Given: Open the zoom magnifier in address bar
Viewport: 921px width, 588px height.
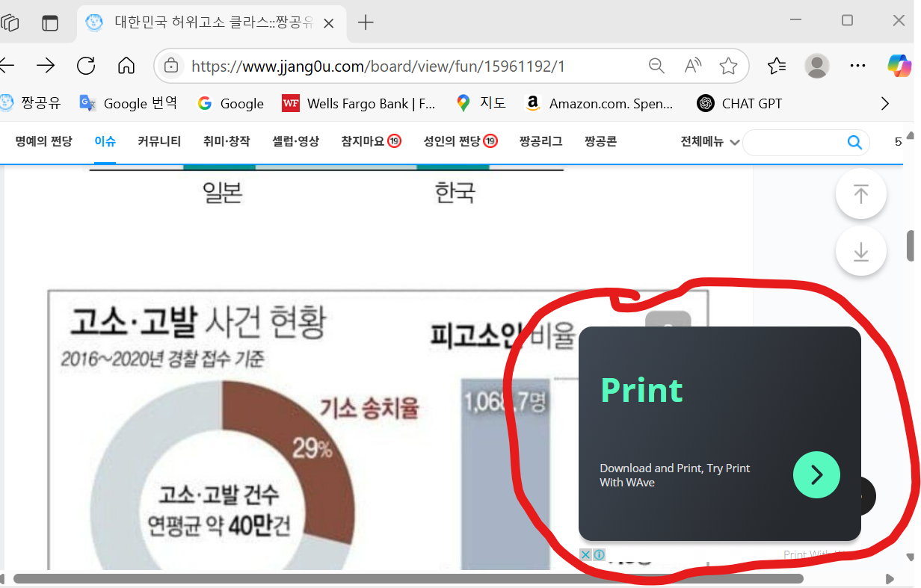Looking at the screenshot, I should coord(656,66).
